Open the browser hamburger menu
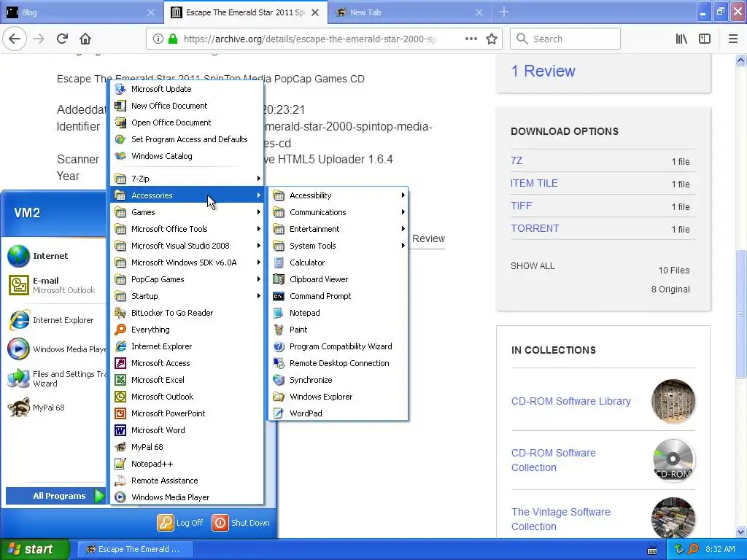The height and width of the screenshot is (560, 747). coord(732,39)
